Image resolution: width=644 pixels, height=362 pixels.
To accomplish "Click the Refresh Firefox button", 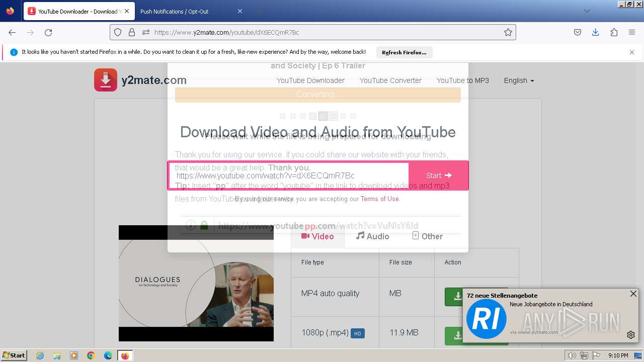I will (404, 52).
